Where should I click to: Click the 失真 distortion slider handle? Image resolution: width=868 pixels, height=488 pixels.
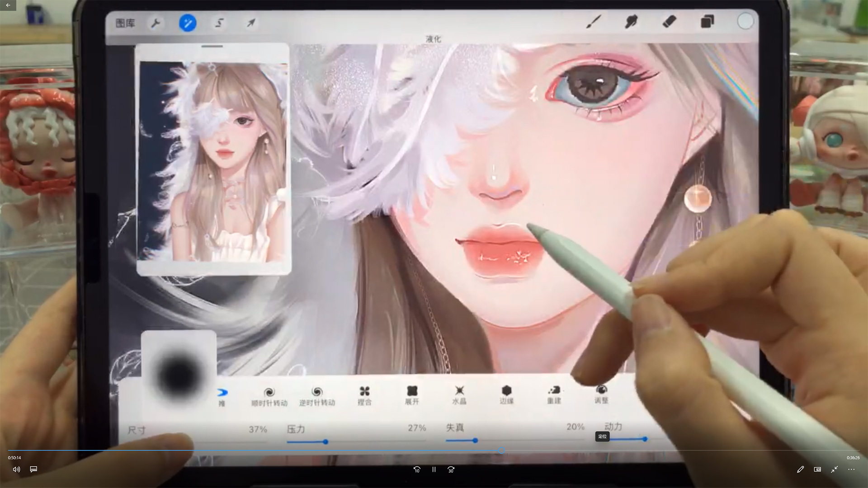tap(475, 440)
